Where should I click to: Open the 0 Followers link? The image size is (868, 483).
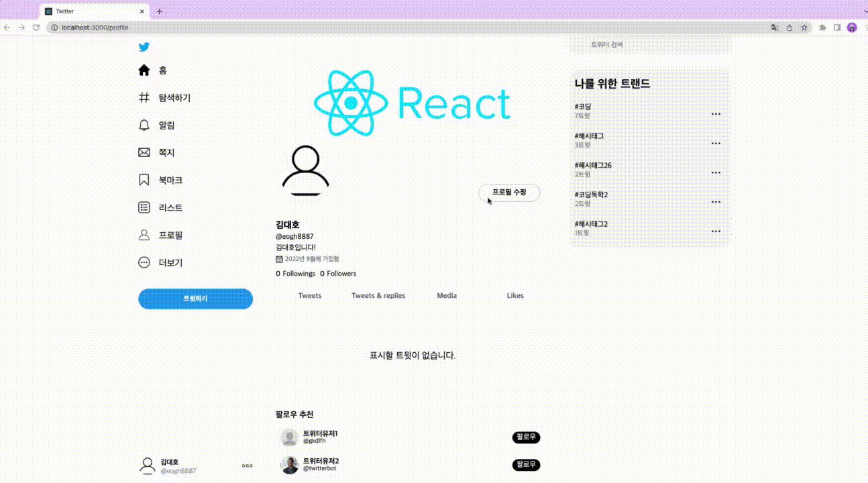click(338, 274)
